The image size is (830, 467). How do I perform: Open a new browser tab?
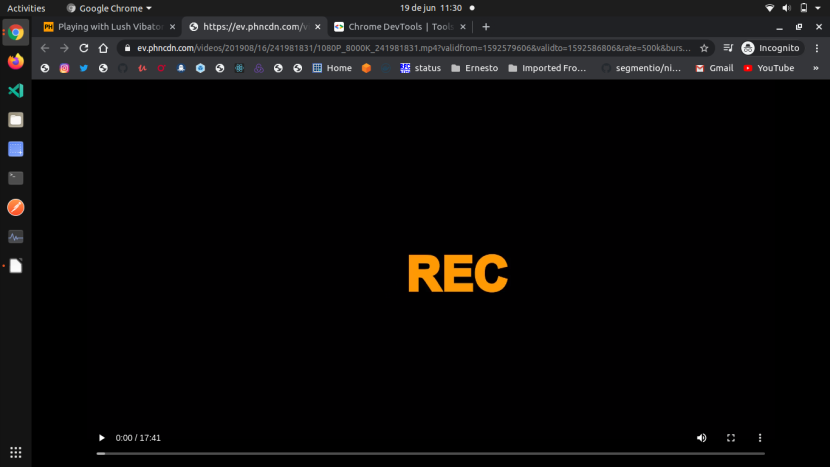point(486,27)
